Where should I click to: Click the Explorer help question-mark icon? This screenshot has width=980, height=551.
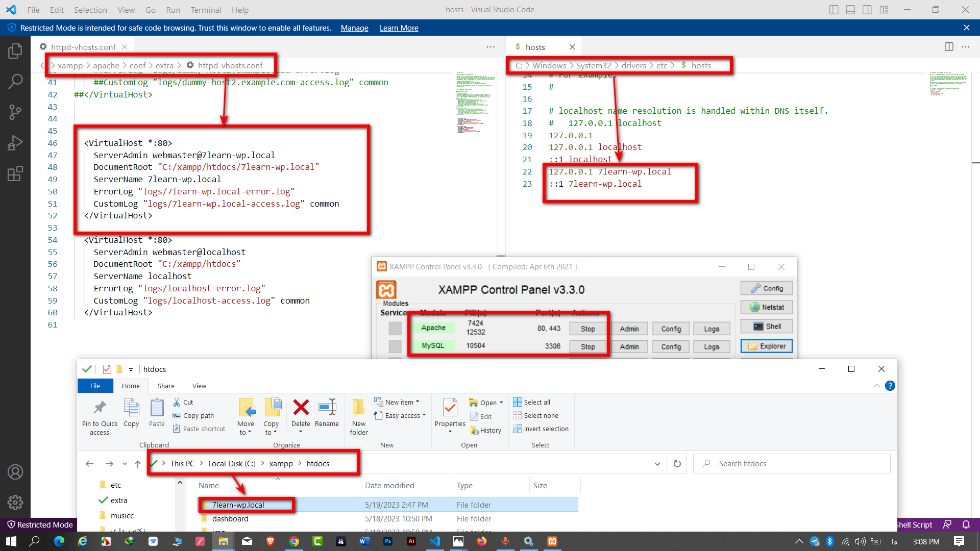[890, 386]
